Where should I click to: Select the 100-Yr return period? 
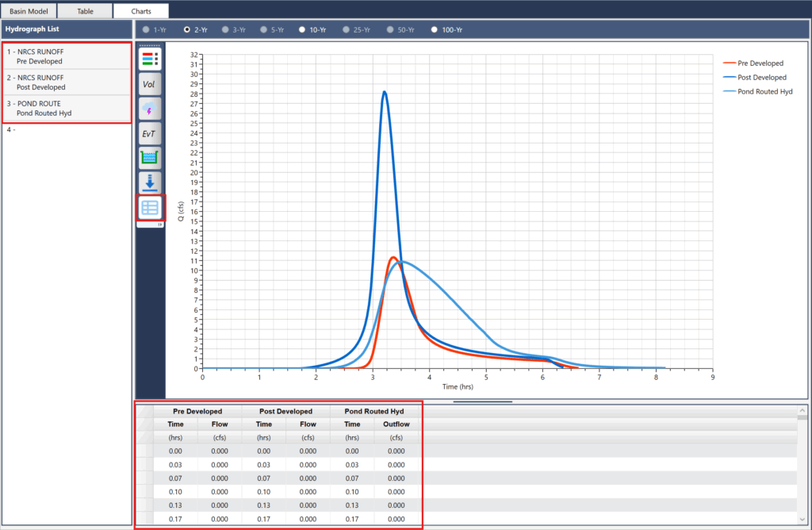click(434, 29)
